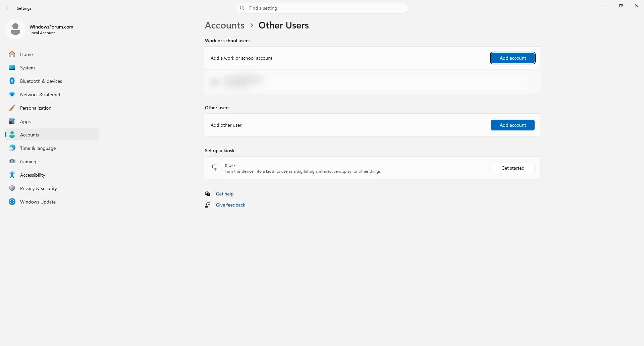Viewport: 644px width, 346px height.
Task: Click 'Set up a kiosk' heading
Action: [x=220, y=151]
